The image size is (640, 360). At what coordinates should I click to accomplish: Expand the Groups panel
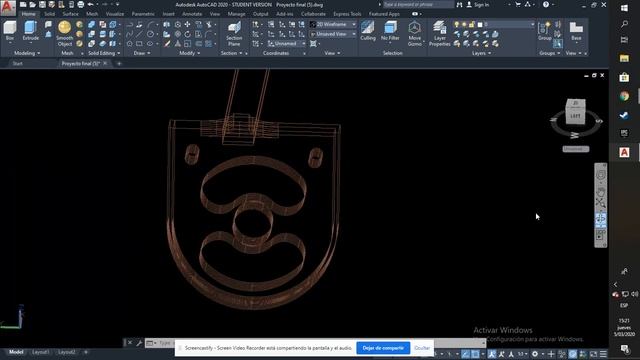(549, 53)
